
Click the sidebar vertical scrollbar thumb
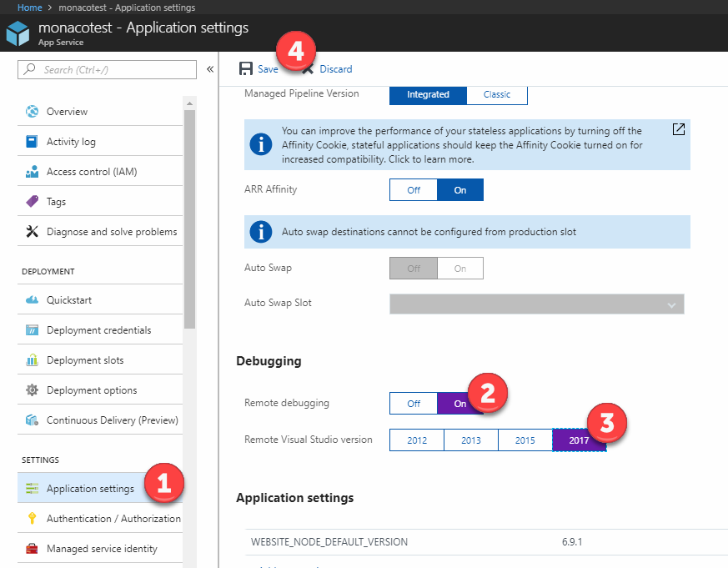pos(189,219)
